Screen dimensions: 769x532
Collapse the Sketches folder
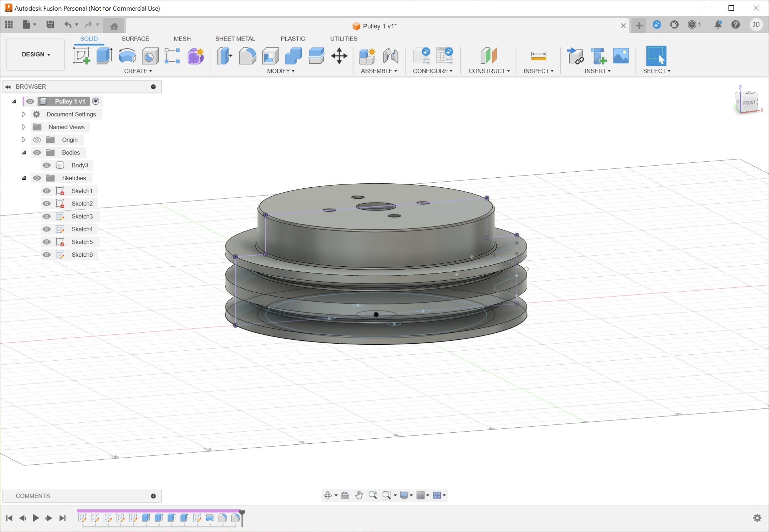tap(24, 178)
